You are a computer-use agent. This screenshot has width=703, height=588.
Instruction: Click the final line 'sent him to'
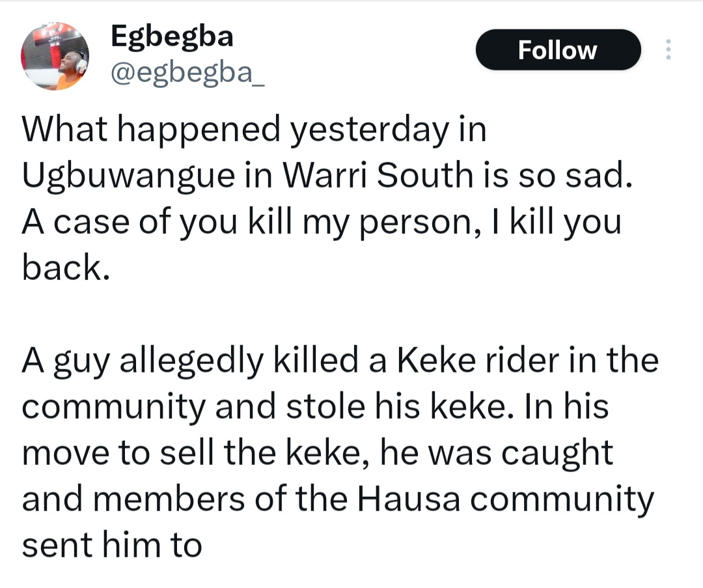tap(111, 545)
